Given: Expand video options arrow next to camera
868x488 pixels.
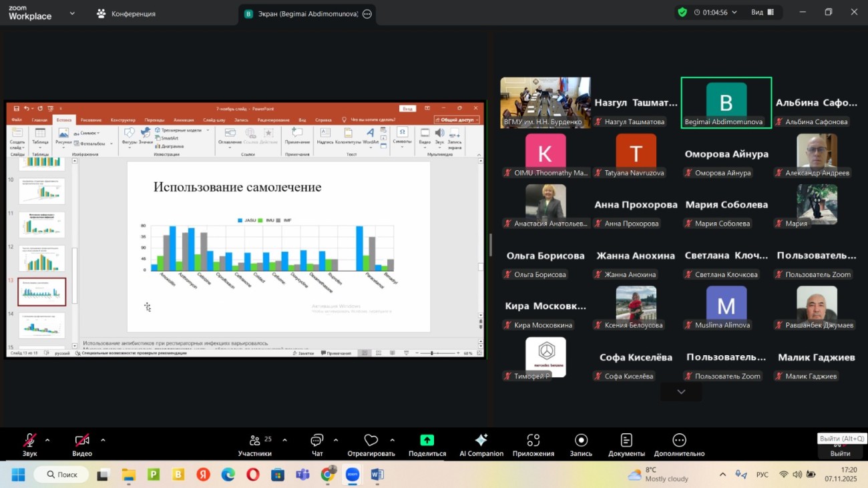Looking at the screenshot, I should click(x=103, y=441).
